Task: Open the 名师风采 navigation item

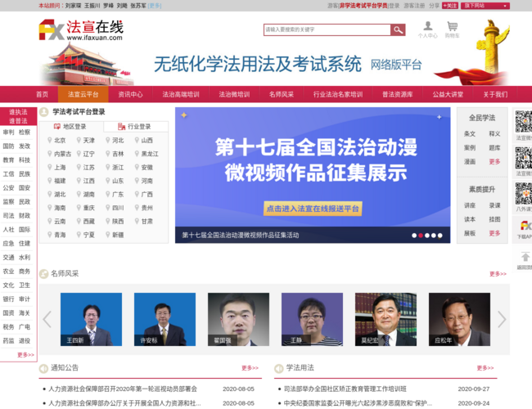Action: (x=282, y=94)
